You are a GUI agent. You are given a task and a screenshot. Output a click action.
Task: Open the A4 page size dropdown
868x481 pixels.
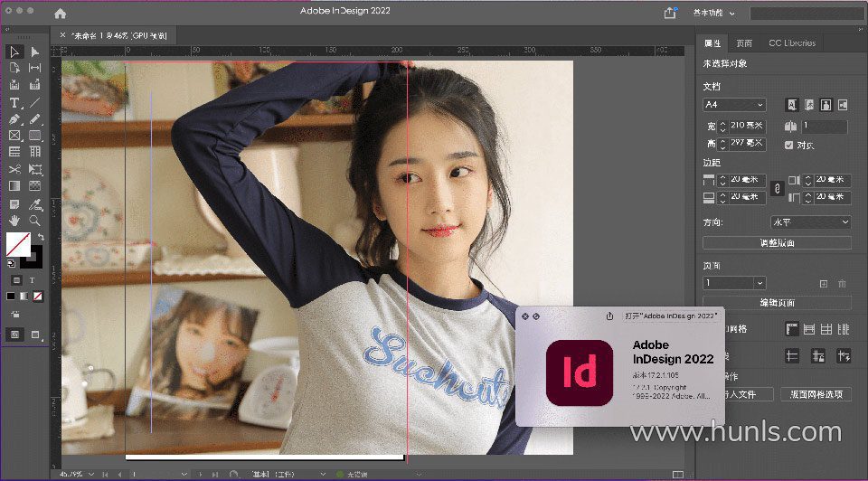(734, 105)
